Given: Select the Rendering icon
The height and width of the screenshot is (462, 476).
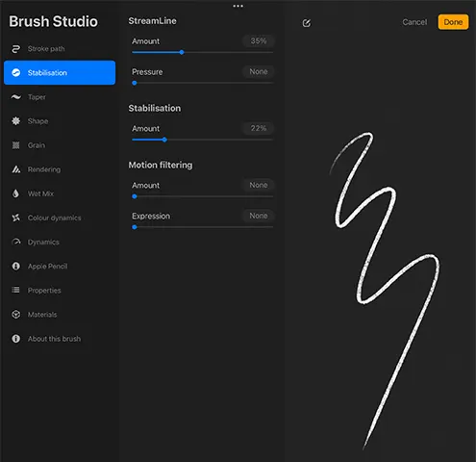Looking at the screenshot, I should 15,169.
